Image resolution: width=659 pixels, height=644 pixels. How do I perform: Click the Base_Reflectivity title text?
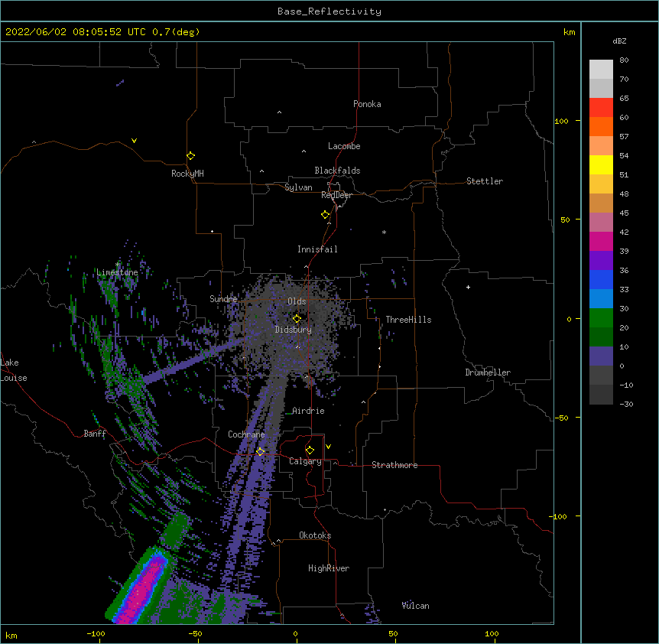pos(329,11)
